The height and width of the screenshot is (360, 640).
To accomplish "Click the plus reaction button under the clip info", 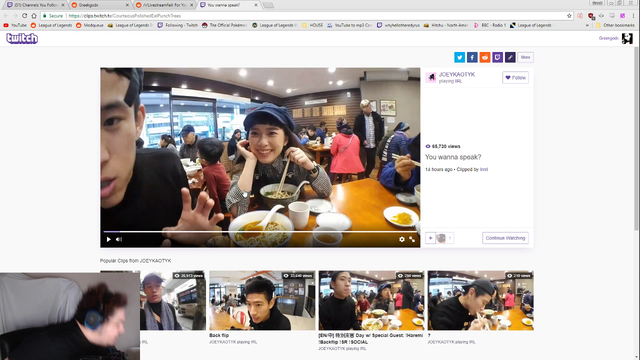I will (x=430, y=238).
